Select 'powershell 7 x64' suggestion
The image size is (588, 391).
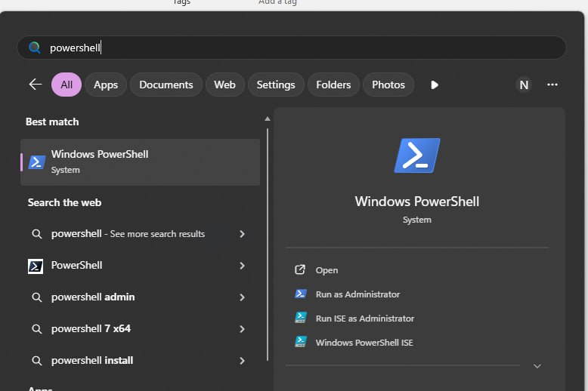pos(141,329)
